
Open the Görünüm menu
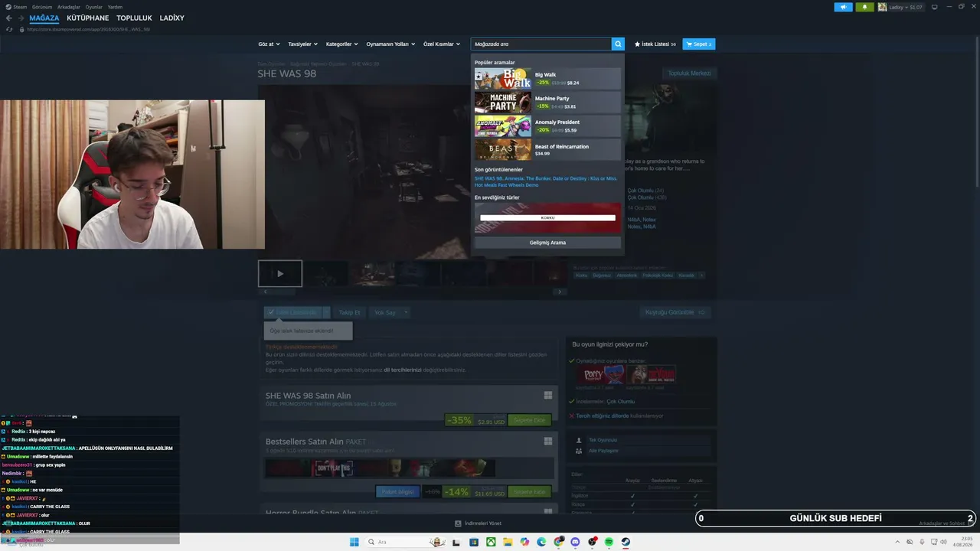tap(41, 7)
